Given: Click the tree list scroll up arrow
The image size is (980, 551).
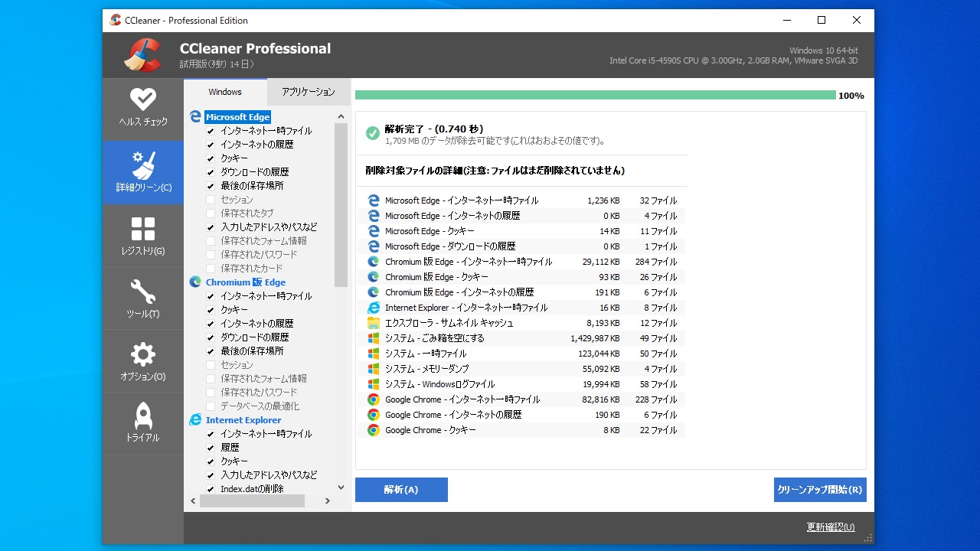Looking at the screenshot, I should (341, 116).
